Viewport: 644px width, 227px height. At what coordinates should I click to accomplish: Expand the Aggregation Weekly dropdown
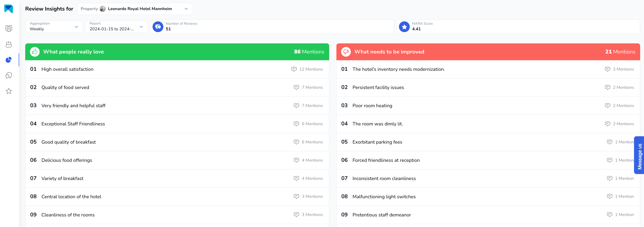point(54,27)
